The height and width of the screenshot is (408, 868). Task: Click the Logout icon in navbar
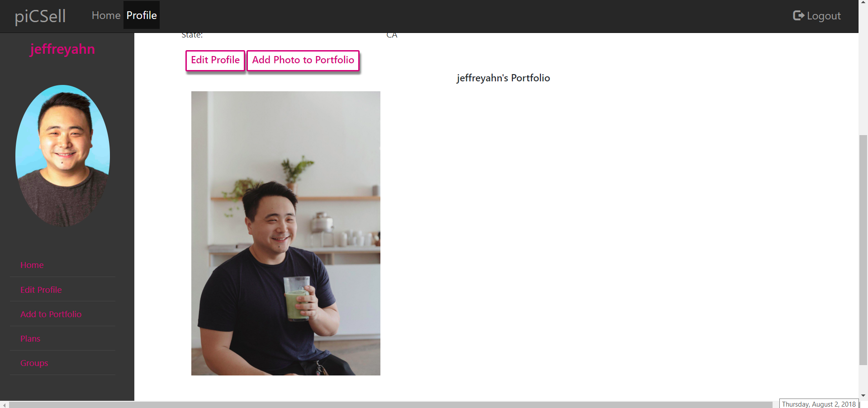pyautogui.click(x=798, y=16)
